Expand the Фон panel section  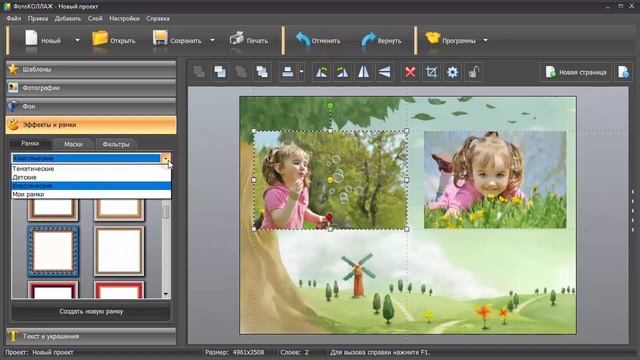click(91, 106)
